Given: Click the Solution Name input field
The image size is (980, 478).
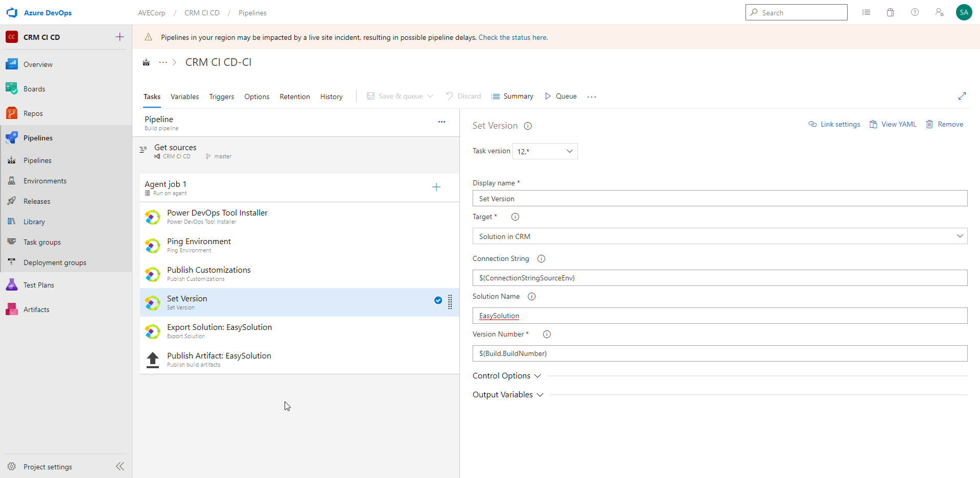Looking at the screenshot, I should pos(719,316).
